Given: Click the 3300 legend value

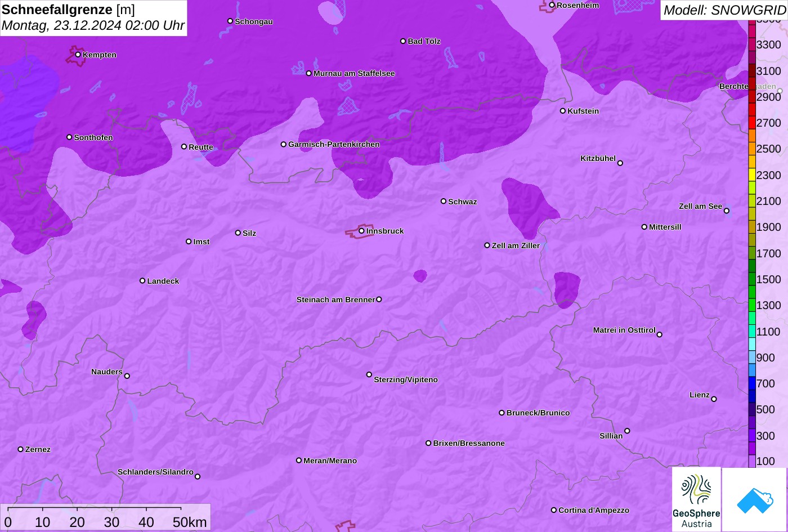Looking at the screenshot, I should 769,44.
